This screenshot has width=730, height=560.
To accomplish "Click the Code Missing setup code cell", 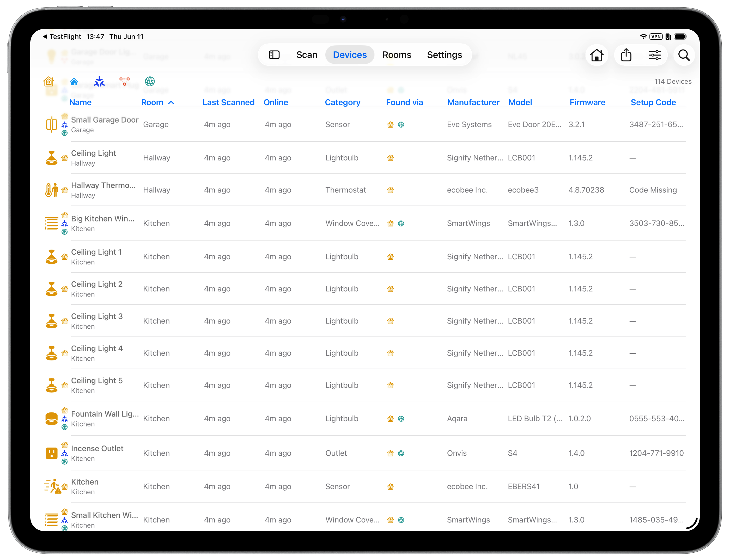I will pos(653,190).
